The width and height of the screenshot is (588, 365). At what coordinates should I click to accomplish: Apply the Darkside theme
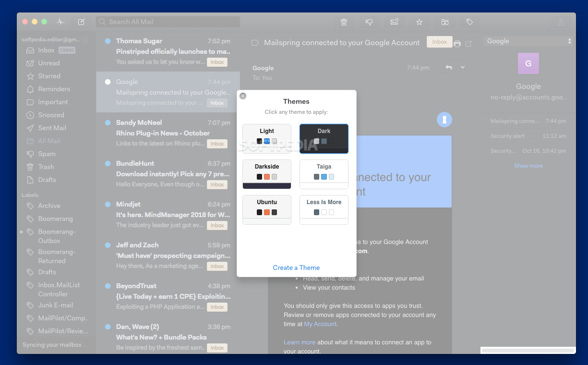click(x=267, y=174)
